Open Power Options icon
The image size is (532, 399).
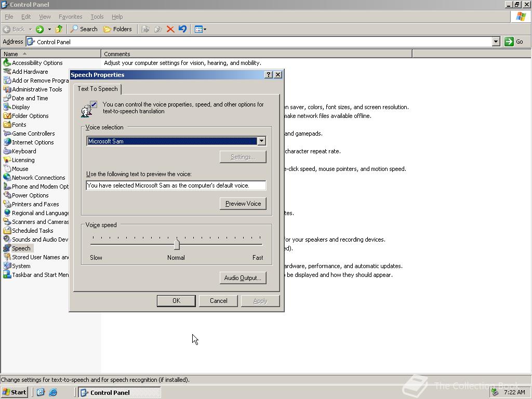7,195
